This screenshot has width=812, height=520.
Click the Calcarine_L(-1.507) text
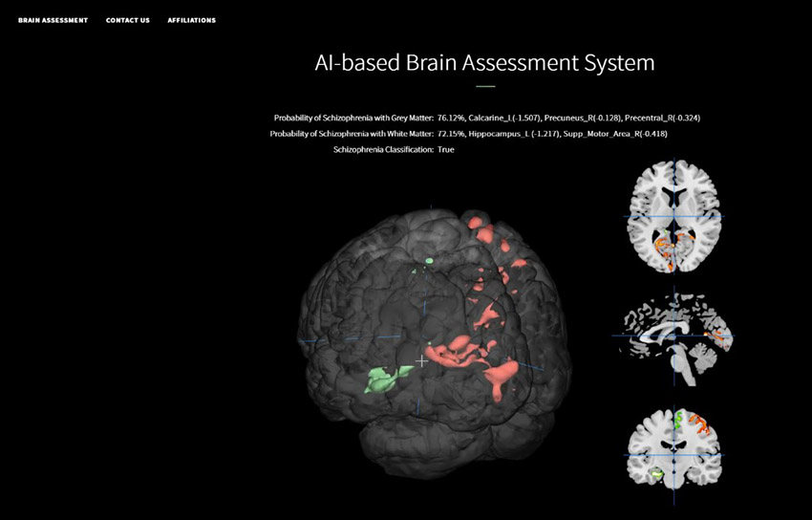pos(505,119)
